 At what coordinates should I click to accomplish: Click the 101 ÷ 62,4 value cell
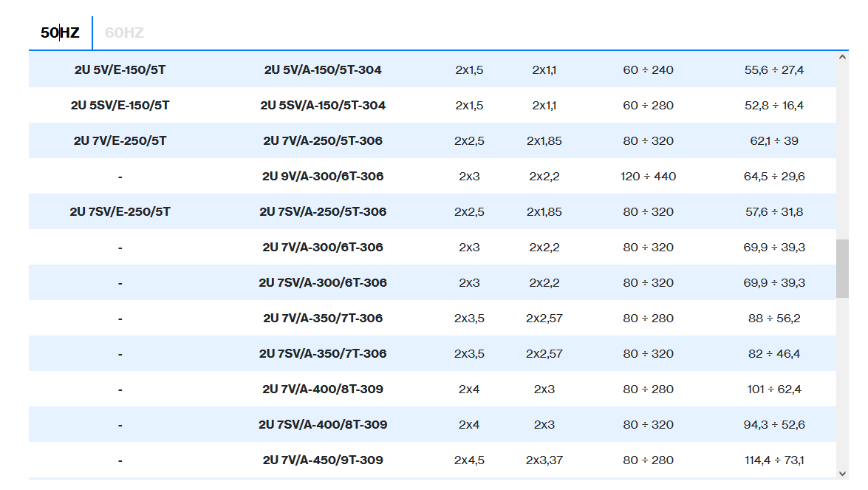coord(774,389)
